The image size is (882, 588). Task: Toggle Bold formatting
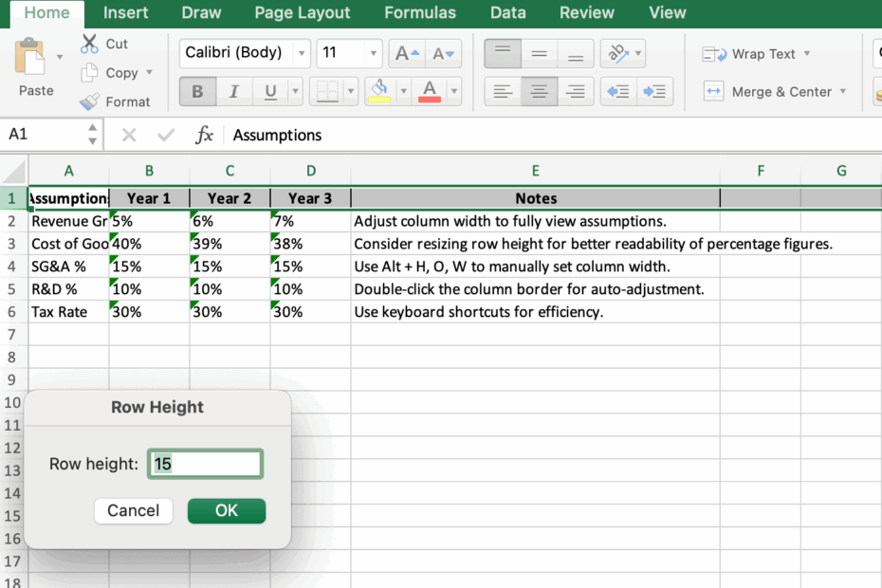tap(197, 91)
